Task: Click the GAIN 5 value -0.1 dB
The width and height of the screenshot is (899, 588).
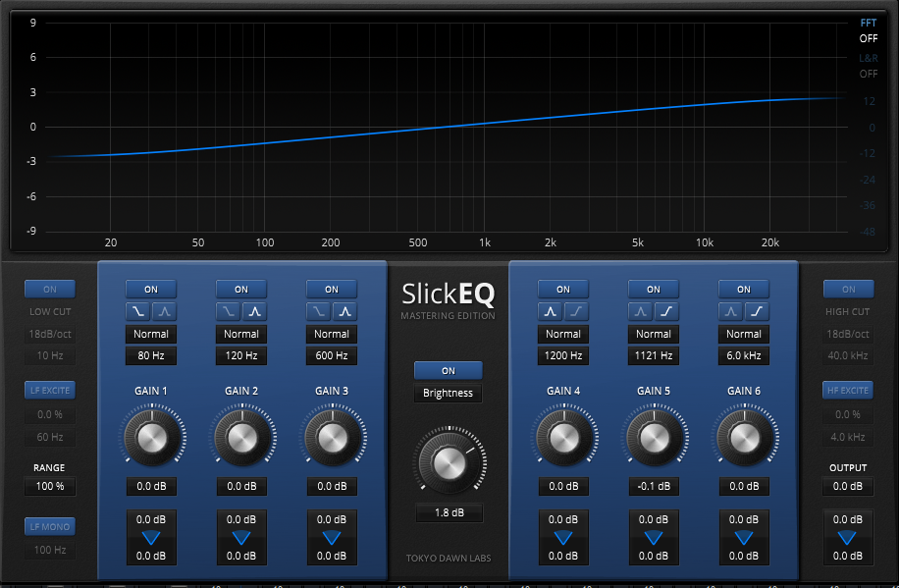Action: pos(655,487)
